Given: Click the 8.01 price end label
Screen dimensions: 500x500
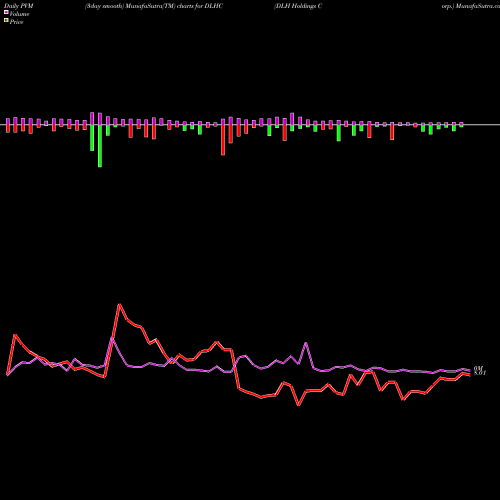Looking at the screenshot, I should [480, 373].
